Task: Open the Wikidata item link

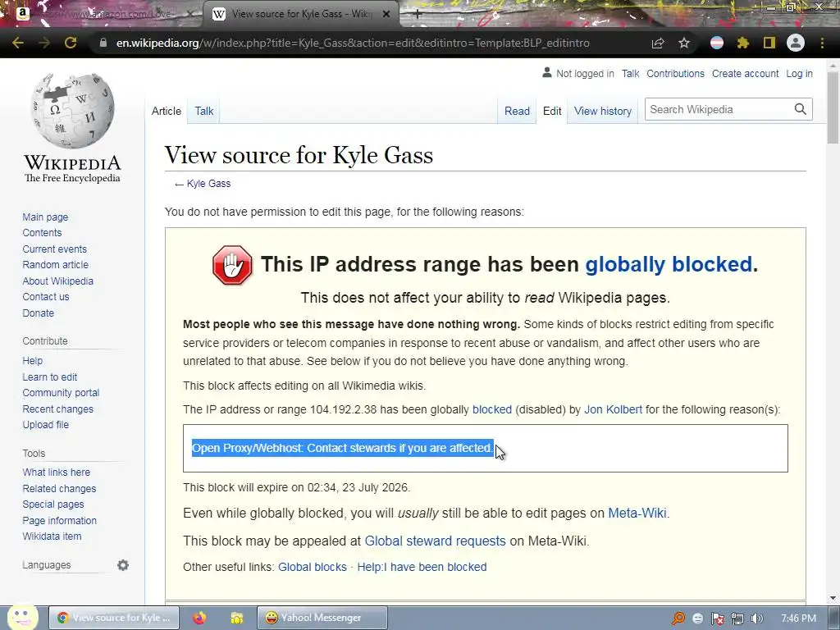Action: pos(52,536)
